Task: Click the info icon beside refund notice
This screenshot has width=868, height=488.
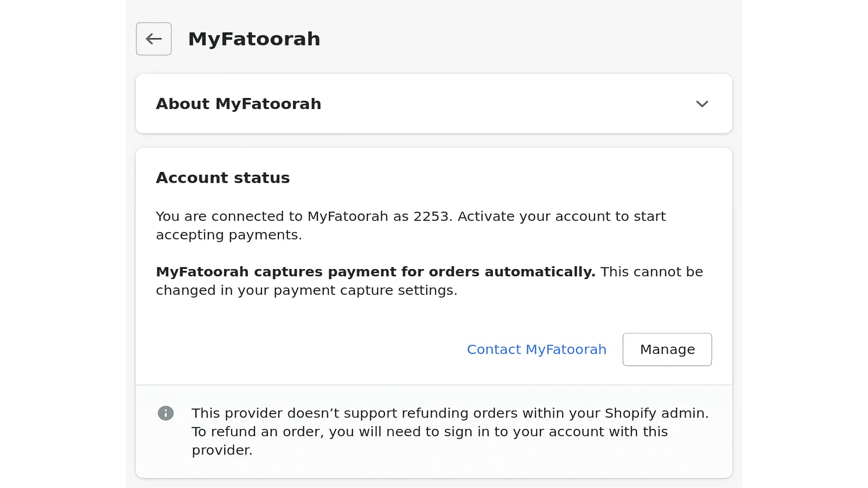Action: pyautogui.click(x=165, y=413)
